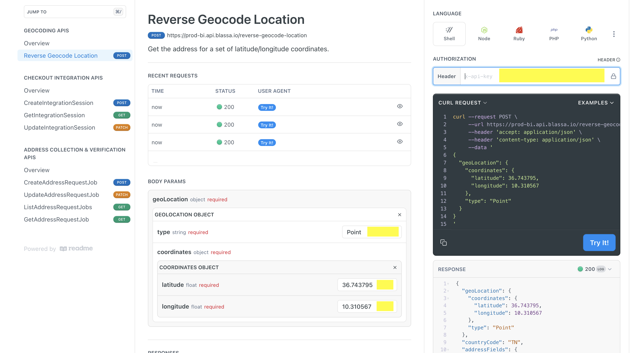The width and height of the screenshot is (644, 353).
Task: Edit the longitude field 10.310567
Action: click(367, 307)
